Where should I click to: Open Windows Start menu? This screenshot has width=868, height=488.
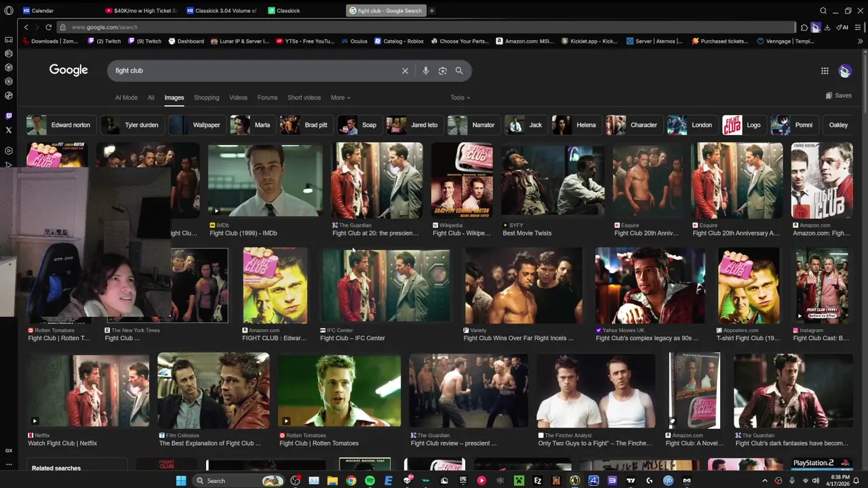pos(181,481)
